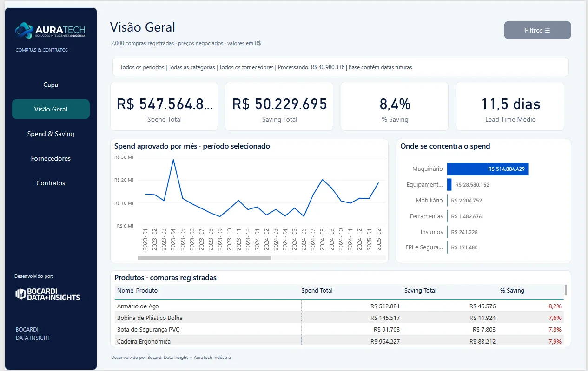Click the Visão Geral page heading
Screen dimensions: 588x371
pyautogui.click(x=143, y=27)
